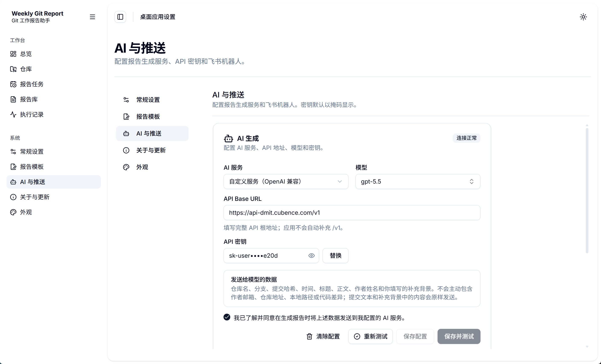The width and height of the screenshot is (601, 364).
Task: Click sliders icon in settings sub-navigation
Action: [126, 100]
